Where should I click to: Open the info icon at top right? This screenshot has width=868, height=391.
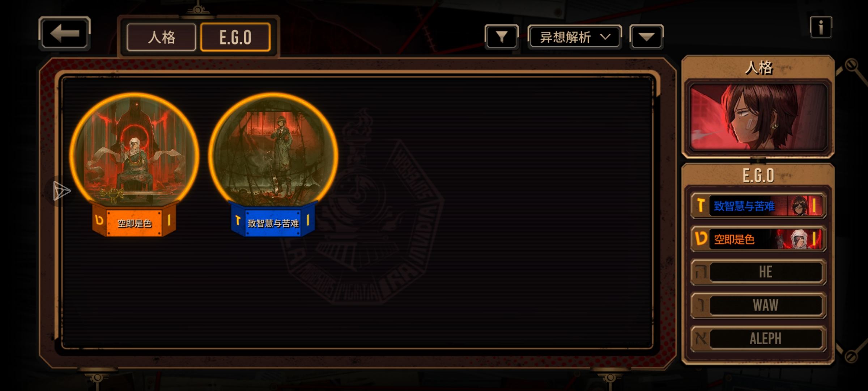click(x=821, y=27)
